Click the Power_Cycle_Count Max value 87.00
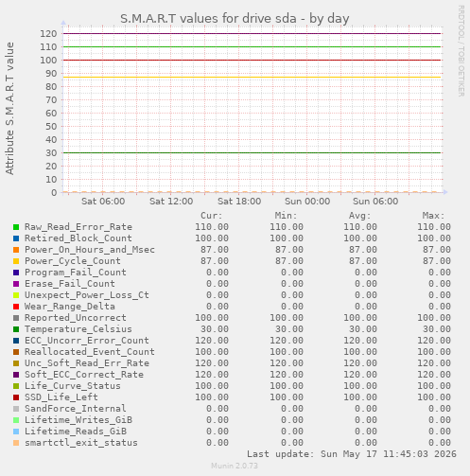The width and height of the screenshot is (470, 476). point(437,261)
